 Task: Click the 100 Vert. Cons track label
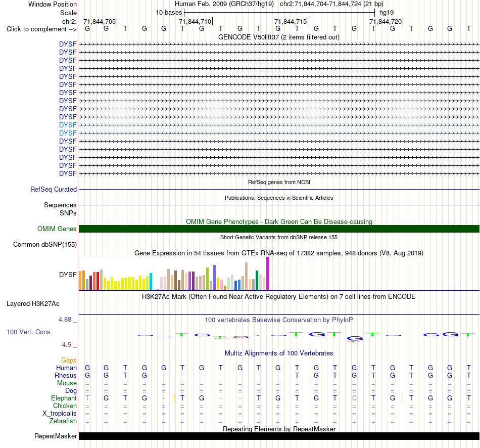pyautogui.click(x=28, y=332)
